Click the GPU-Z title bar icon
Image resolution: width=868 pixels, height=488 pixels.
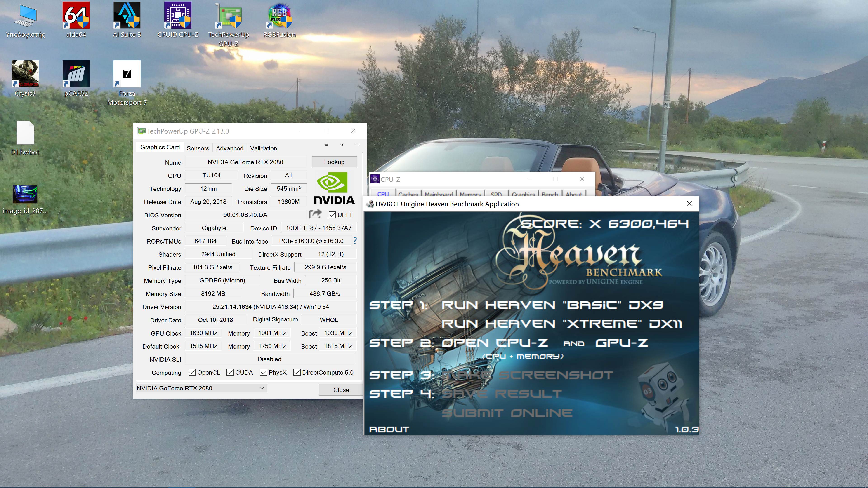[x=141, y=131]
